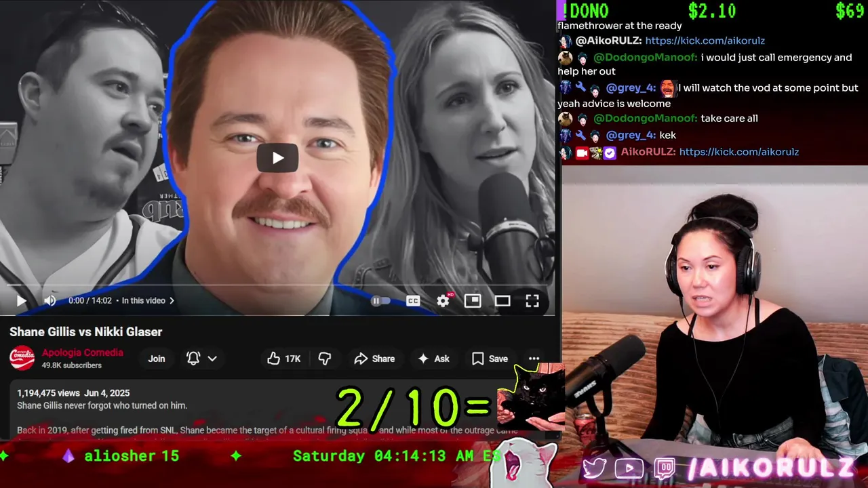Expand the notification preferences dropdown arrow
868x488 pixels.
212,359
